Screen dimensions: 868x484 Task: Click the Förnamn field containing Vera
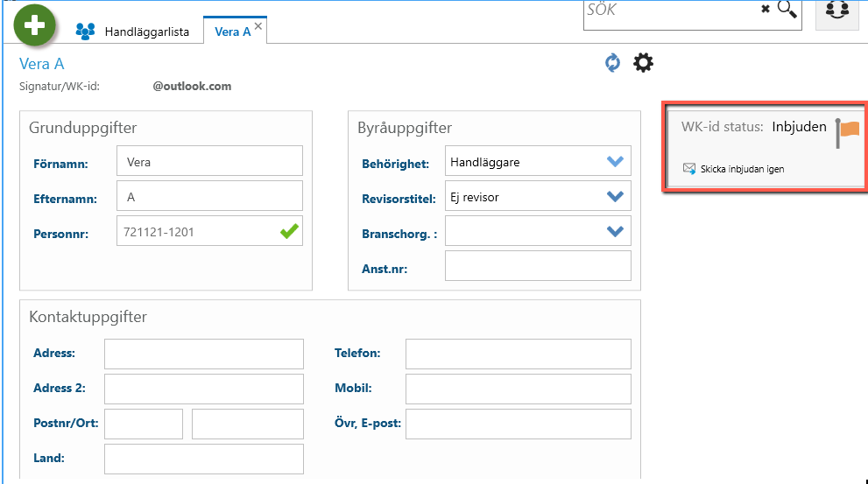[210, 161]
